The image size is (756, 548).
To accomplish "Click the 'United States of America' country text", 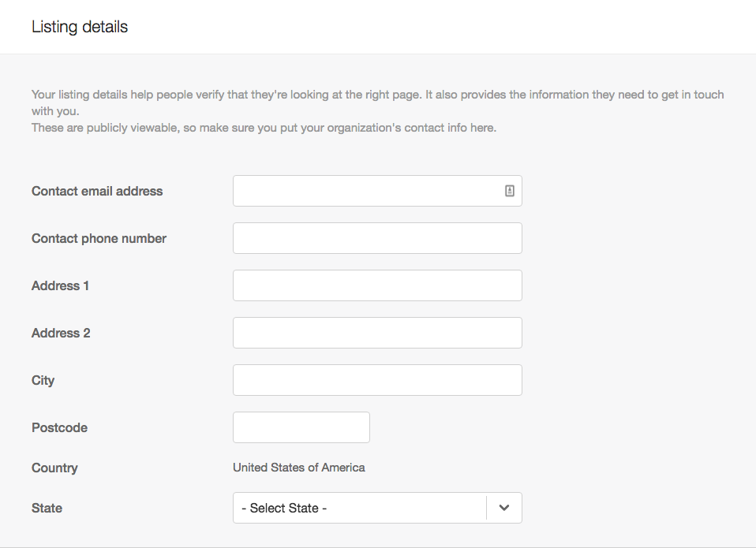I will click(x=298, y=468).
